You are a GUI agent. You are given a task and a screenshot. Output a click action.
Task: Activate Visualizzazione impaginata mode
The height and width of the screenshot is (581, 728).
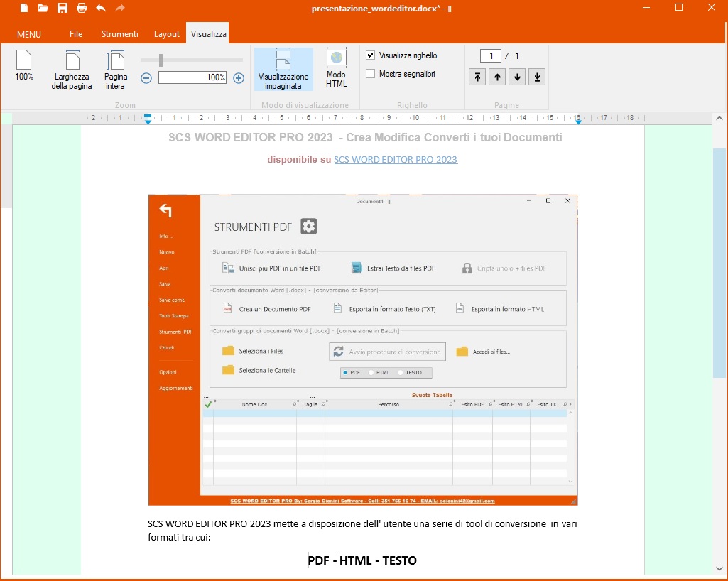pos(283,70)
